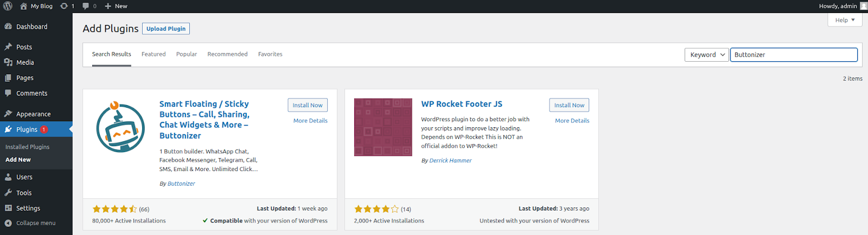Switch to Favorites tab
Viewport: 868px width, 235px height.
pos(270,54)
